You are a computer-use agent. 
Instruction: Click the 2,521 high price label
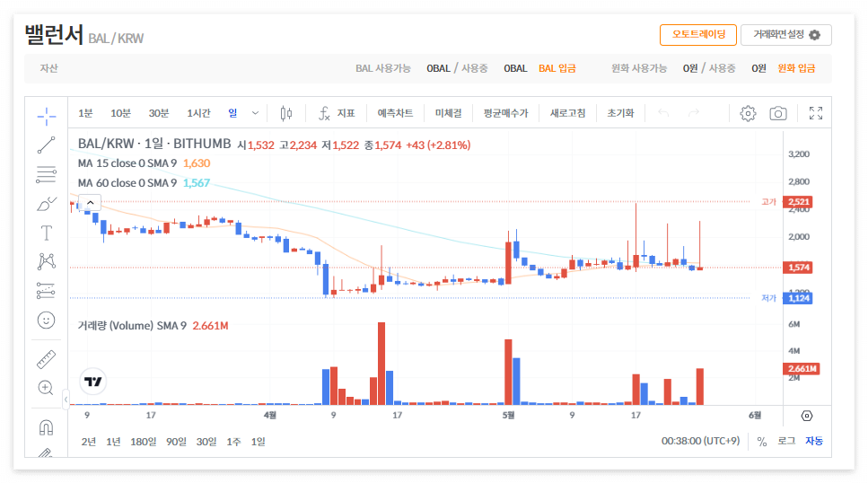coord(798,202)
